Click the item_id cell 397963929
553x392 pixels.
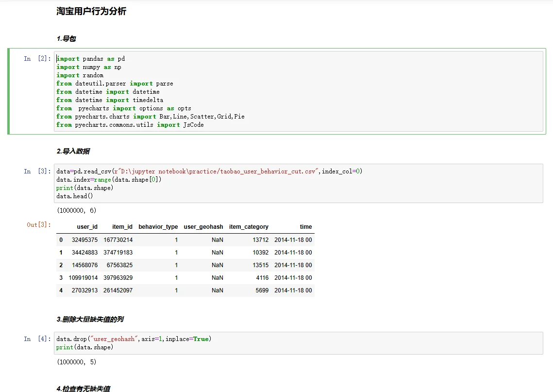click(118, 278)
